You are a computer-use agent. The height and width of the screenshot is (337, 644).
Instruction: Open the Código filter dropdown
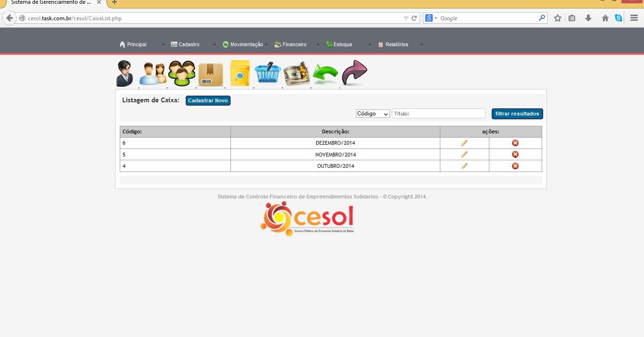click(x=372, y=114)
